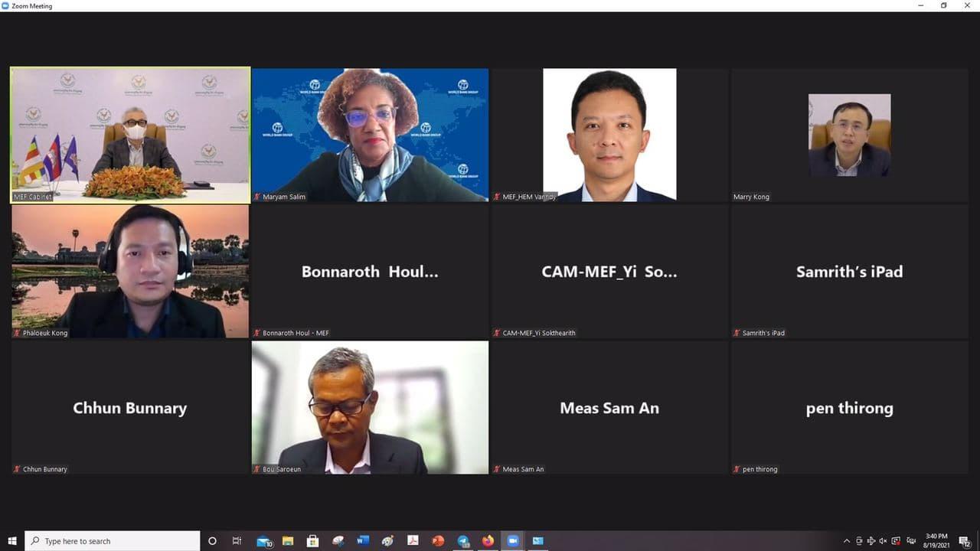
Task: Open PowerPoint from the taskbar
Action: pyautogui.click(x=438, y=541)
